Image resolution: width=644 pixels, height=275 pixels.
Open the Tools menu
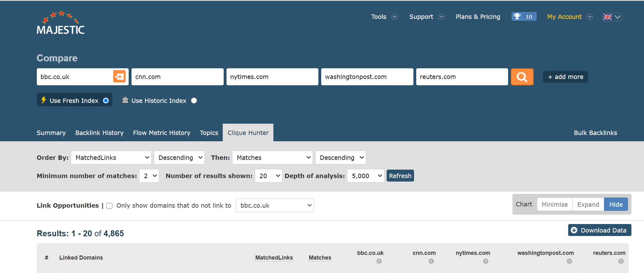pos(379,17)
